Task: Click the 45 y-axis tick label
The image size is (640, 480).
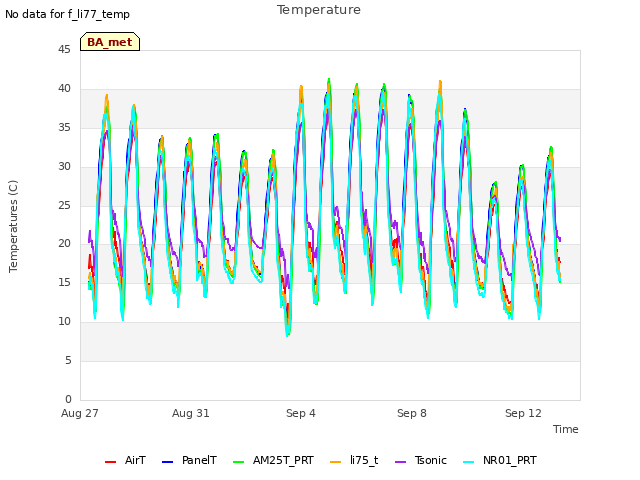Action: tap(64, 49)
